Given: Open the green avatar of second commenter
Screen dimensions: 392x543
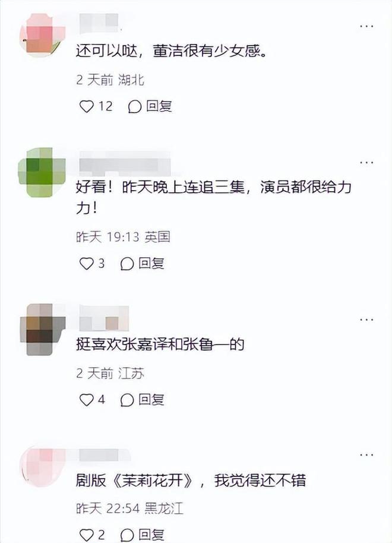Looking at the screenshot, I should (x=42, y=172).
